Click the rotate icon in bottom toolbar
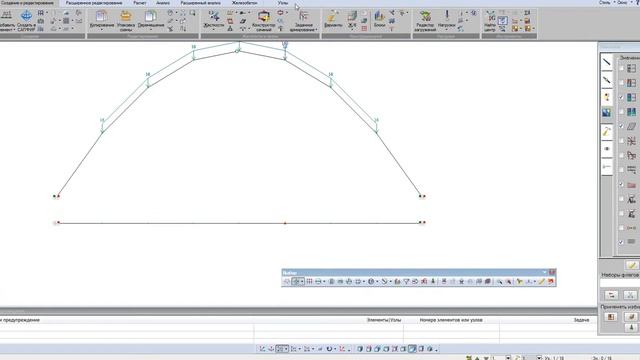This screenshot has width=640, height=360. pyautogui.click(x=329, y=349)
